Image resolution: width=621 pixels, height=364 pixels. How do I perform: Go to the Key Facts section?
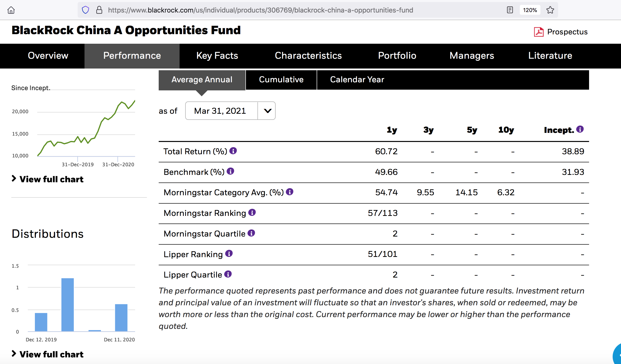217,56
